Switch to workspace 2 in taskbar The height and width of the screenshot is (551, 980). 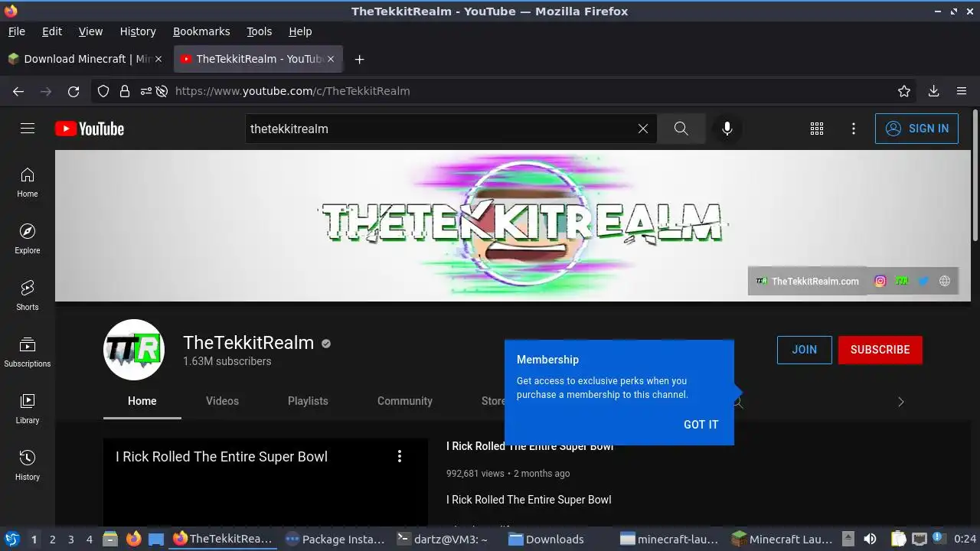tap(52, 540)
